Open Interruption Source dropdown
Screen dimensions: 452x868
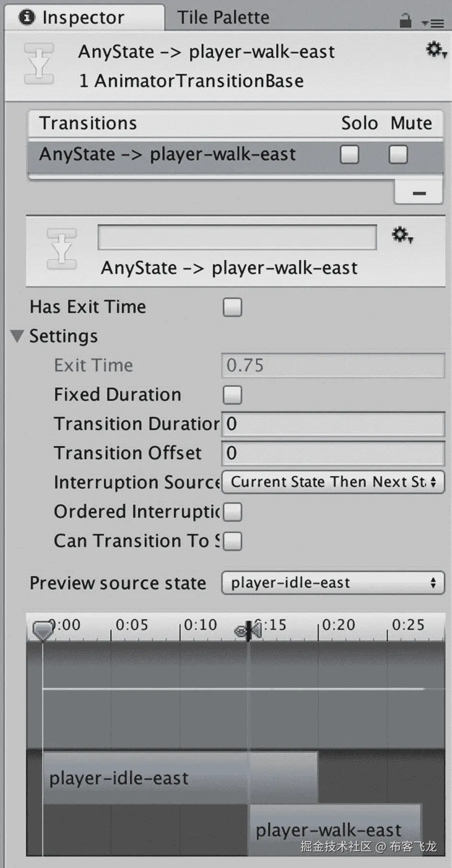(x=333, y=482)
